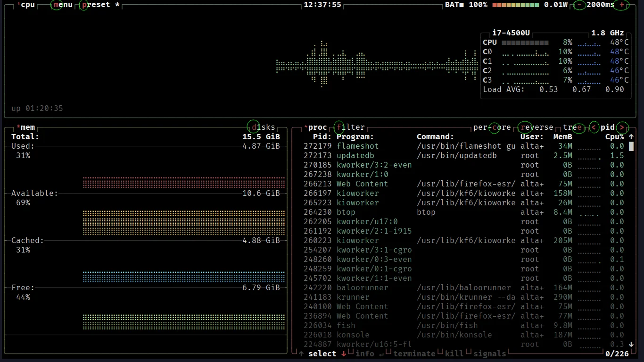
Task: Click the pid sort column label
Action: tap(608, 127)
